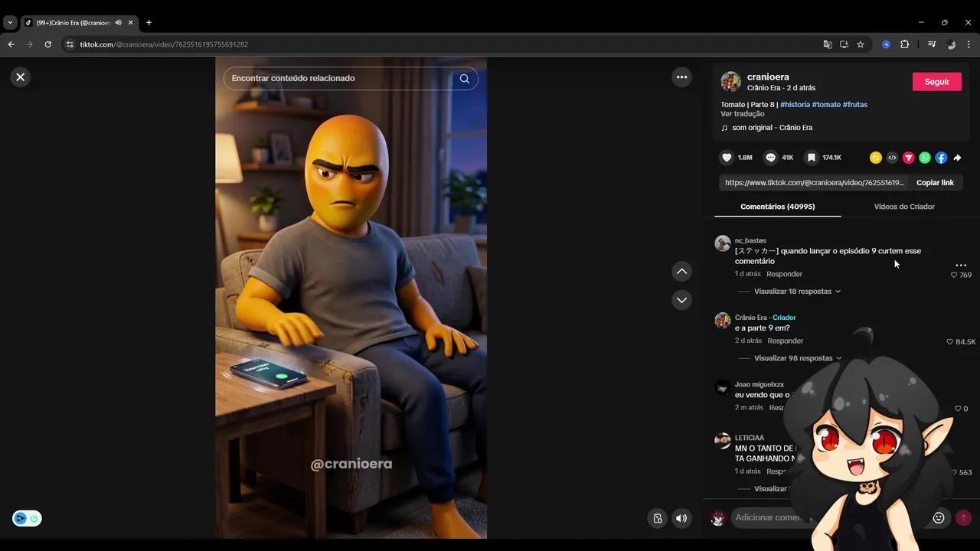The height and width of the screenshot is (551, 980).
Task: Select the video URL text field
Action: [815, 183]
